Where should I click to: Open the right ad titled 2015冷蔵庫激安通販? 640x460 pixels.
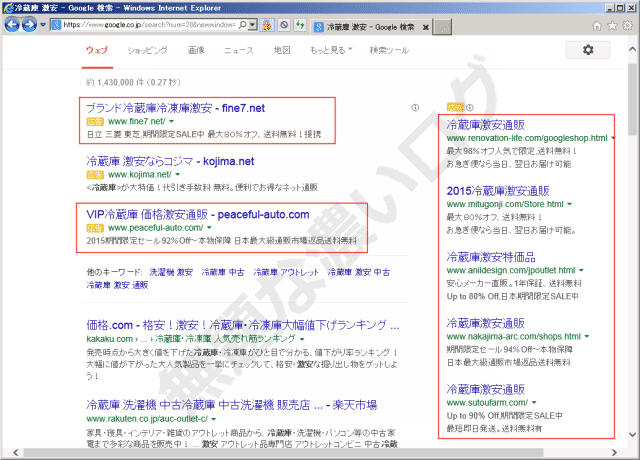[498, 191]
